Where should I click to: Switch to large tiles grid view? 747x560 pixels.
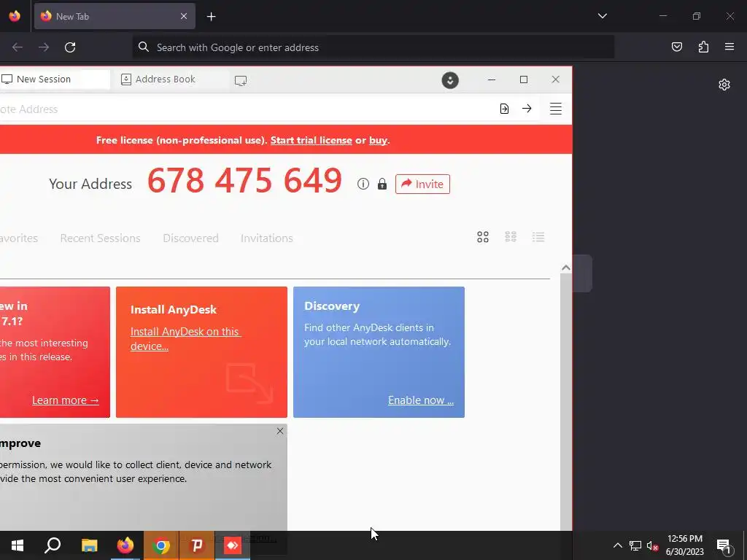point(483,237)
